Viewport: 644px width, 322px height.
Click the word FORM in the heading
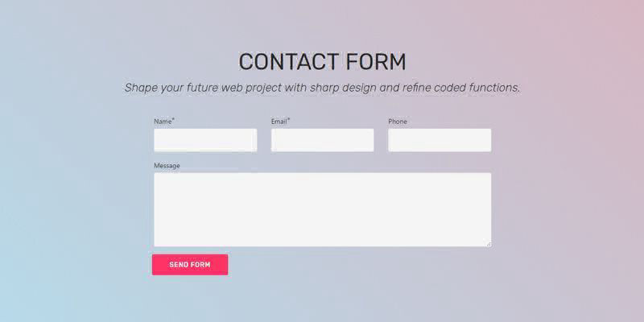pos(376,62)
